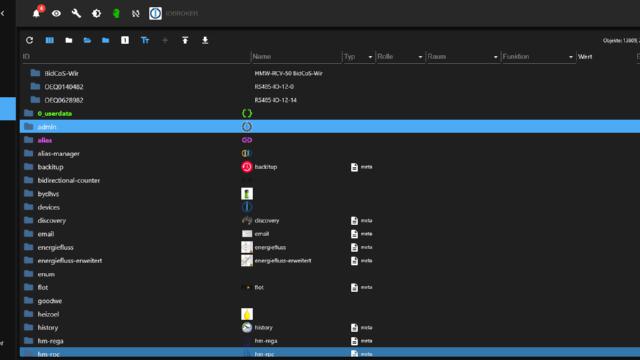Click the meta file icon in discovery row

(354, 220)
